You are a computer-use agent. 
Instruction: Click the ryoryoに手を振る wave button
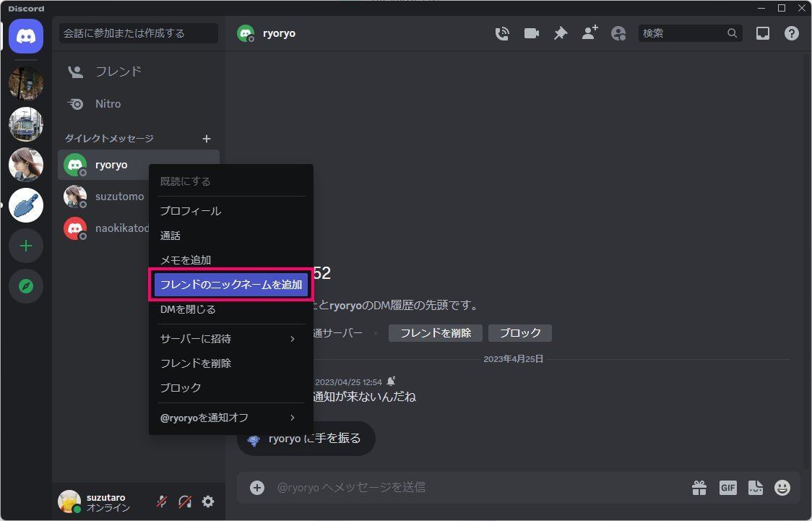[306, 439]
